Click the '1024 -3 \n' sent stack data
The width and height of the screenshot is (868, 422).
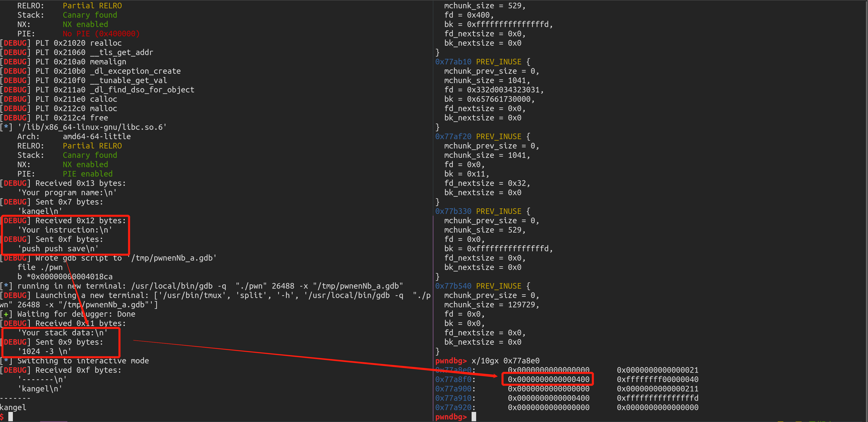[44, 351]
